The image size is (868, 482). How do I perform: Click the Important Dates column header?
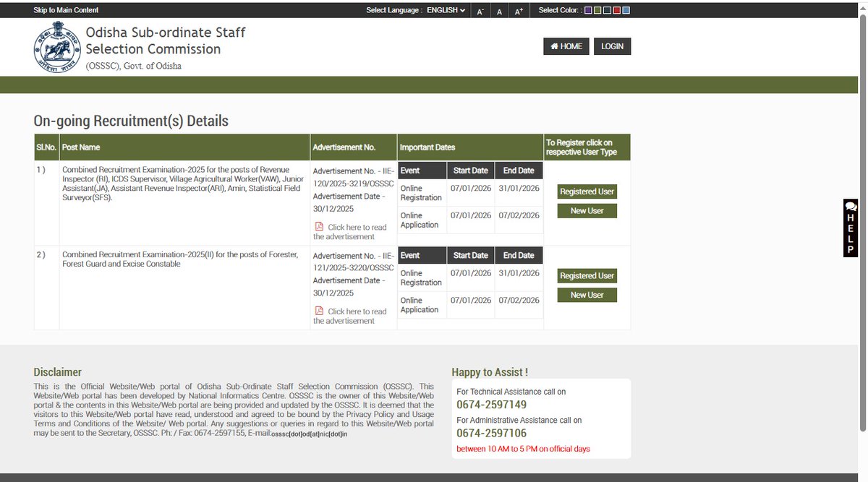pos(470,147)
